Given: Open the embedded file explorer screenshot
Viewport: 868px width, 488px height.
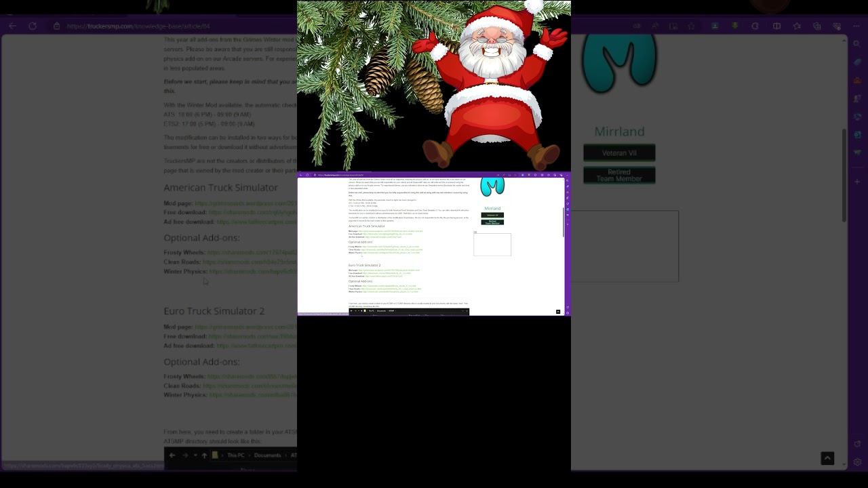Looking at the screenshot, I should (409, 312).
